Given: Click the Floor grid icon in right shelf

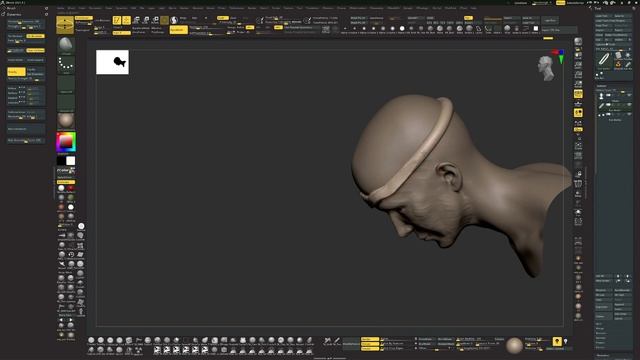Looking at the screenshot, I should (578, 104).
